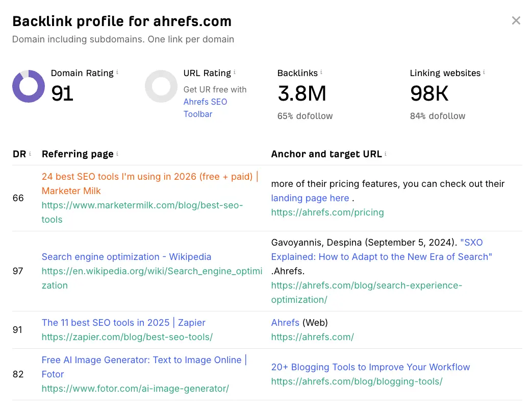Viewport: 532px width, 406px height.
Task: Open 20+ Blogging Tools anchor link
Action: (x=370, y=367)
